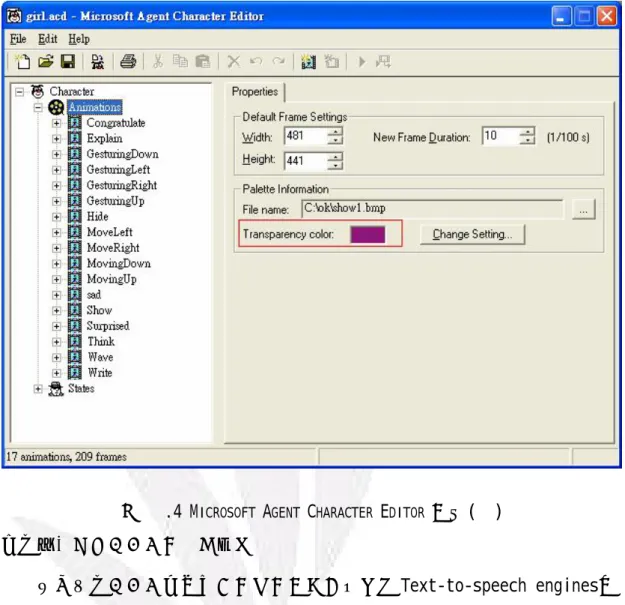Expand the States tree node

point(38,389)
